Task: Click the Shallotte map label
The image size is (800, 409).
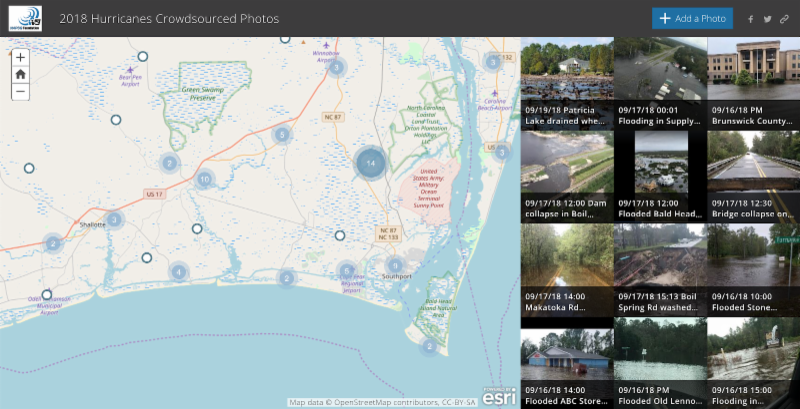Action: coord(92,224)
